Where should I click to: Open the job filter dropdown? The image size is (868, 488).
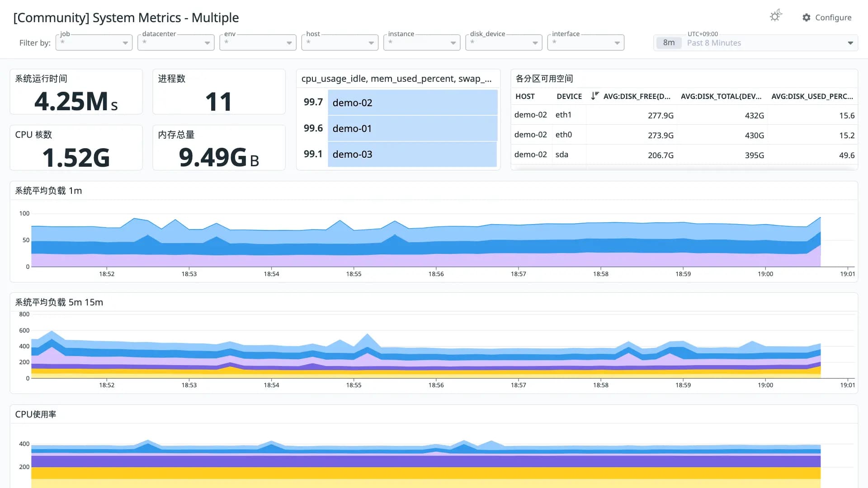(94, 42)
